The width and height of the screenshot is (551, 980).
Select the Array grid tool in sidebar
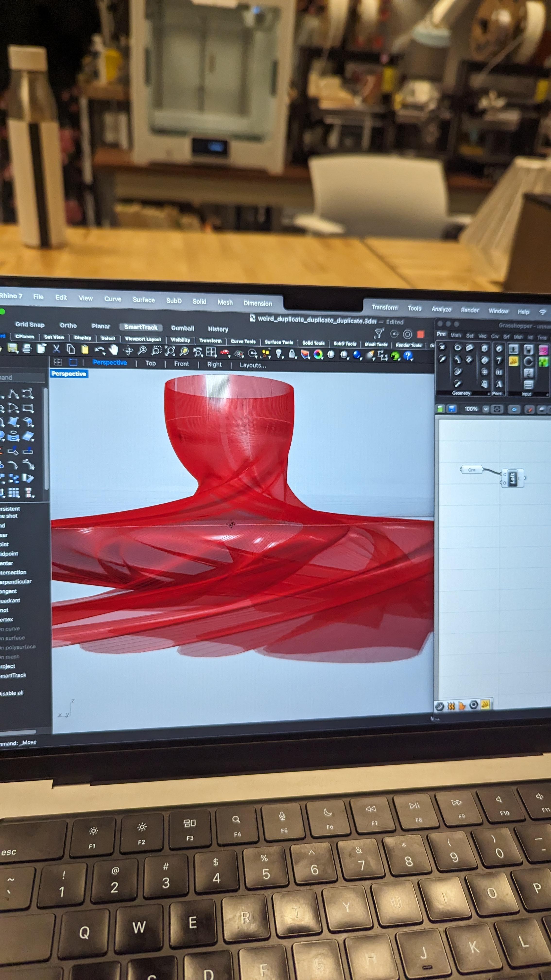click(14, 493)
